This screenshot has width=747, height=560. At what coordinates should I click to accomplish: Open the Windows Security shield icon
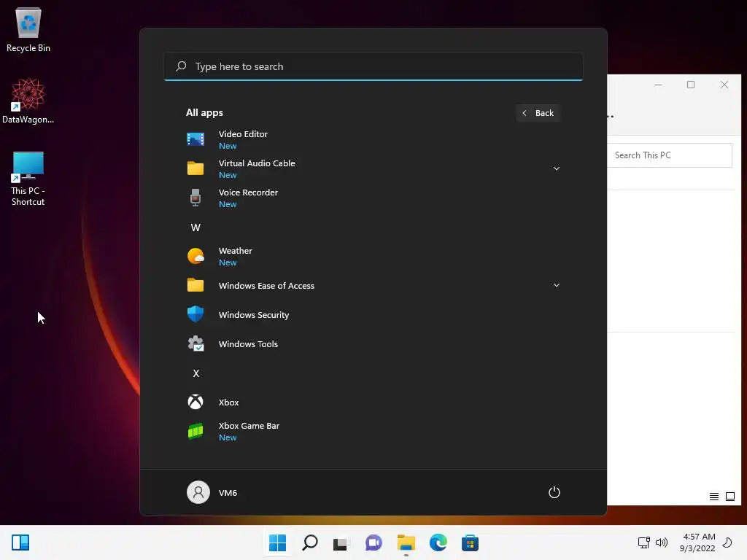click(196, 314)
